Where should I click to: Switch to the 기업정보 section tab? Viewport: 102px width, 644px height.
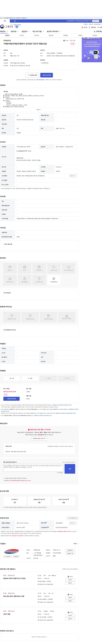tap(80, 35)
